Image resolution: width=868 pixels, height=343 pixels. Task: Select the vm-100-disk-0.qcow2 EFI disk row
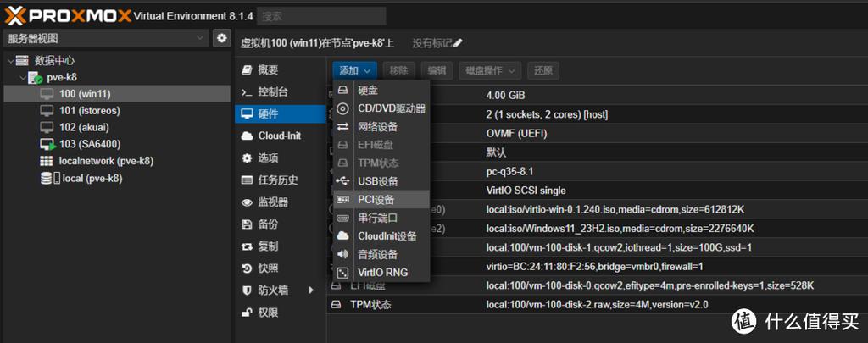point(598,285)
